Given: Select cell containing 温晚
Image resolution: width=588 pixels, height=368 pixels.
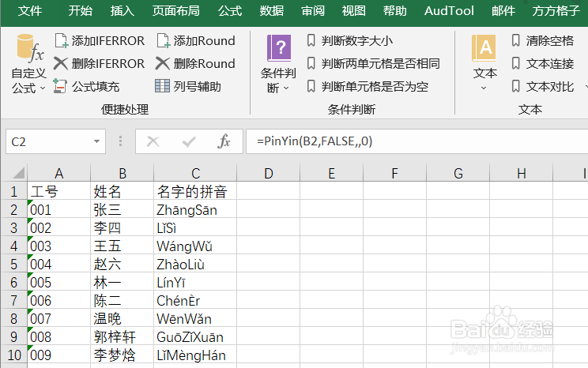Looking at the screenshot, I should [x=122, y=318].
